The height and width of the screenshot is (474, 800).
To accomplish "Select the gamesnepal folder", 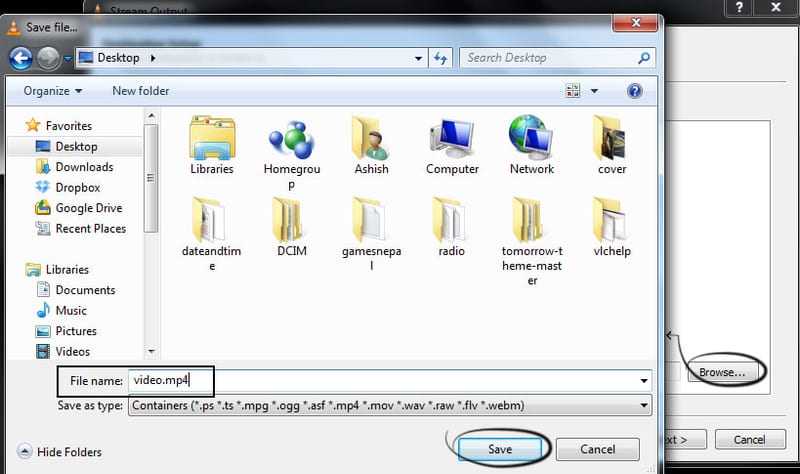I will (369, 220).
